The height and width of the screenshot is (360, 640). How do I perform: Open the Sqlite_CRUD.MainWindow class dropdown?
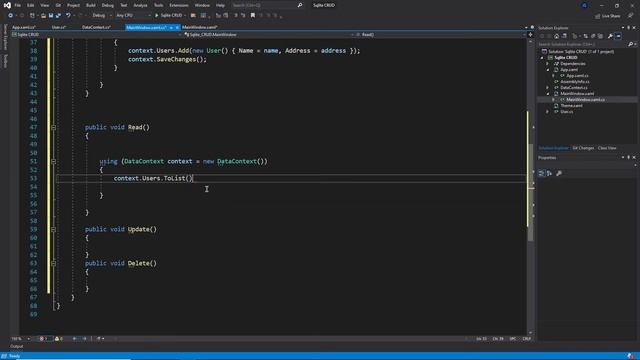tap(269, 35)
